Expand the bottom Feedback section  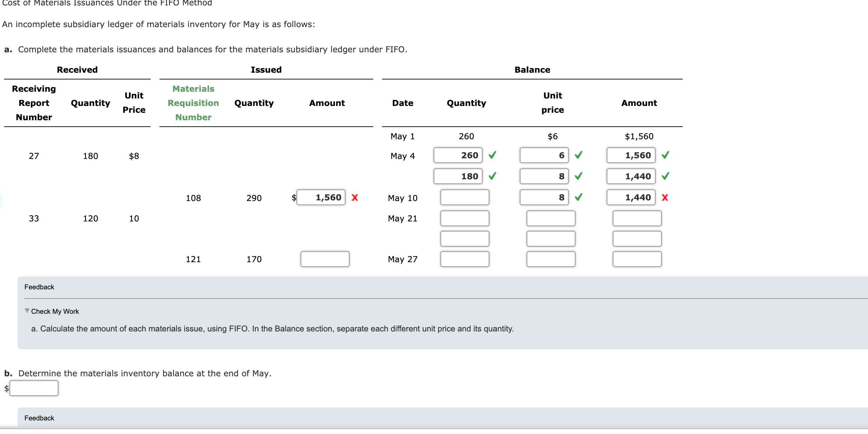point(39,418)
